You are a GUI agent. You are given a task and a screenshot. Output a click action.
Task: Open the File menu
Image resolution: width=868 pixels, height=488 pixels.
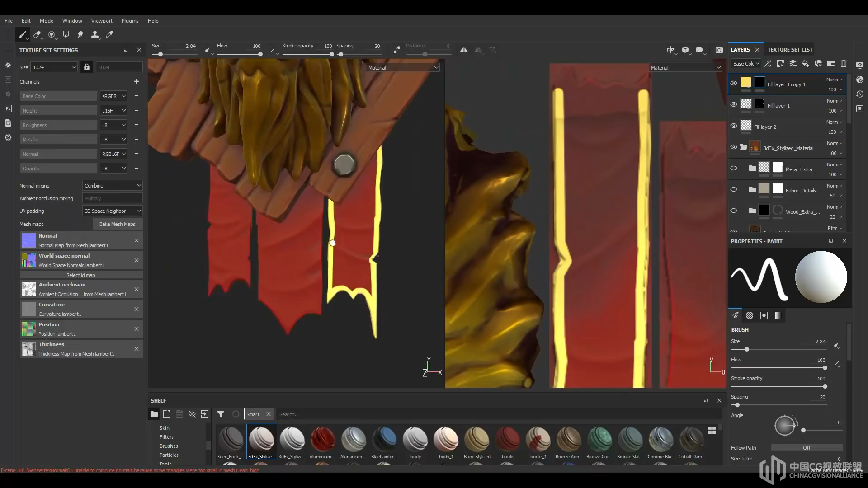[x=9, y=21]
